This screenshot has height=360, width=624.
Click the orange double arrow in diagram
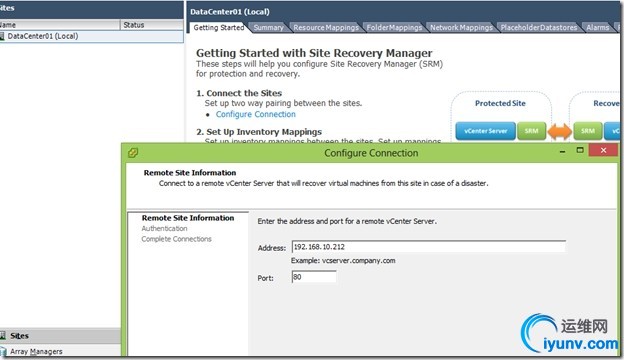pos(559,131)
